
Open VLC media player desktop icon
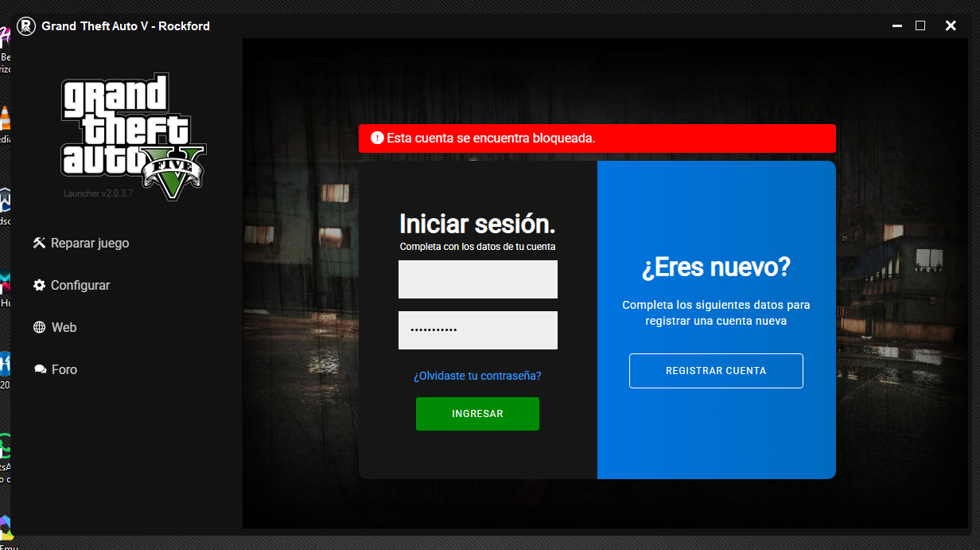coord(5,119)
